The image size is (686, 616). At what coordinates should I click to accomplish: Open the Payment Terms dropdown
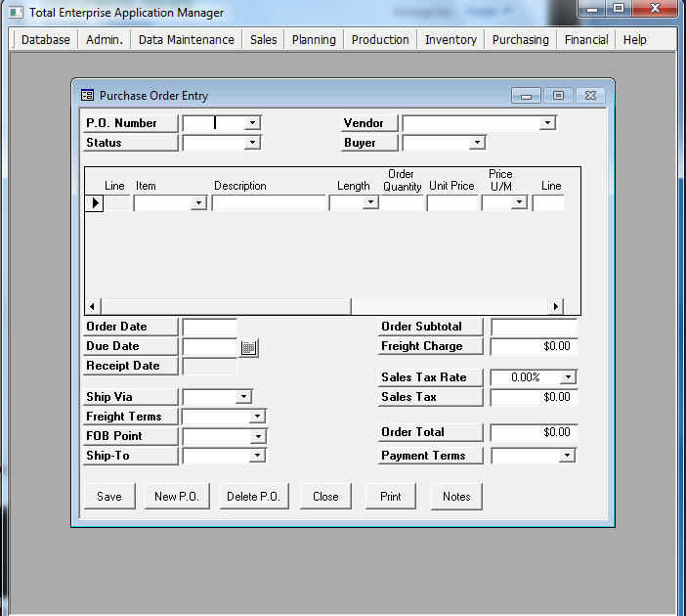point(567,456)
